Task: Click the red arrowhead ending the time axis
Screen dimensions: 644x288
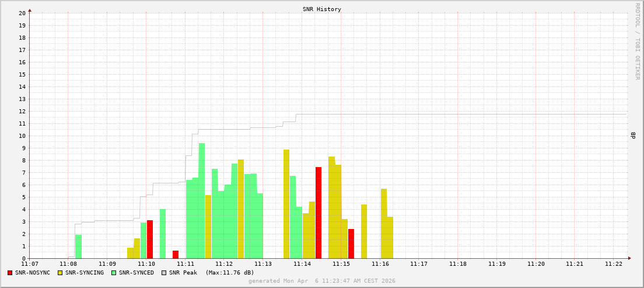Action: tap(629, 258)
